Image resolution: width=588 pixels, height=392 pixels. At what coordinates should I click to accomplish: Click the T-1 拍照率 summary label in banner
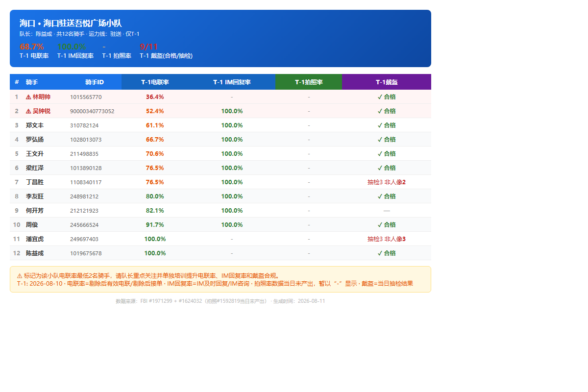pyautogui.click(x=117, y=56)
